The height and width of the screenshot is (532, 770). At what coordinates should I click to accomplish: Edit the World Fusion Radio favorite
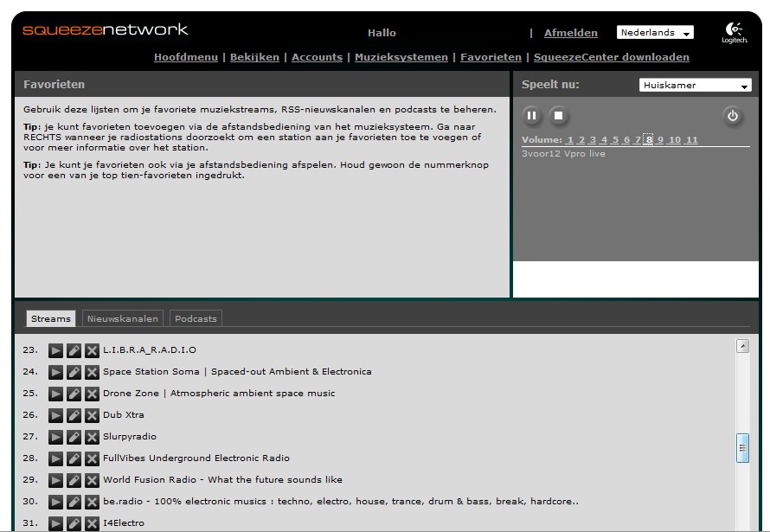(74, 480)
